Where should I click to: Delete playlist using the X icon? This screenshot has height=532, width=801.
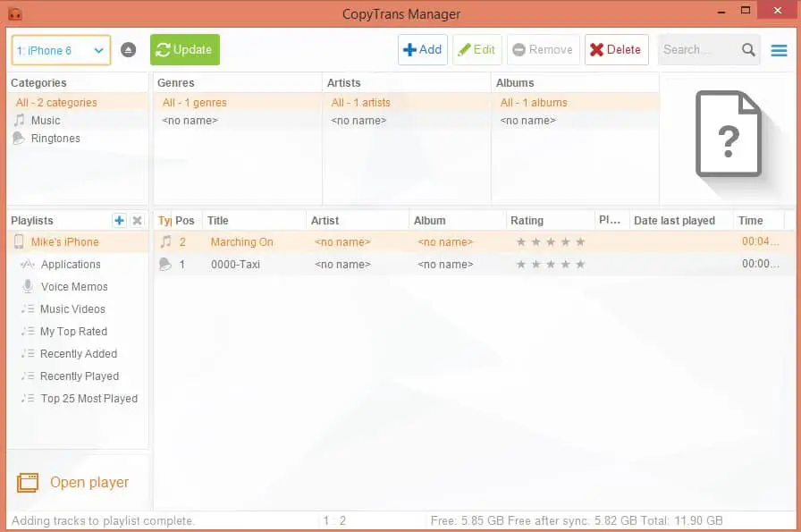click(137, 220)
